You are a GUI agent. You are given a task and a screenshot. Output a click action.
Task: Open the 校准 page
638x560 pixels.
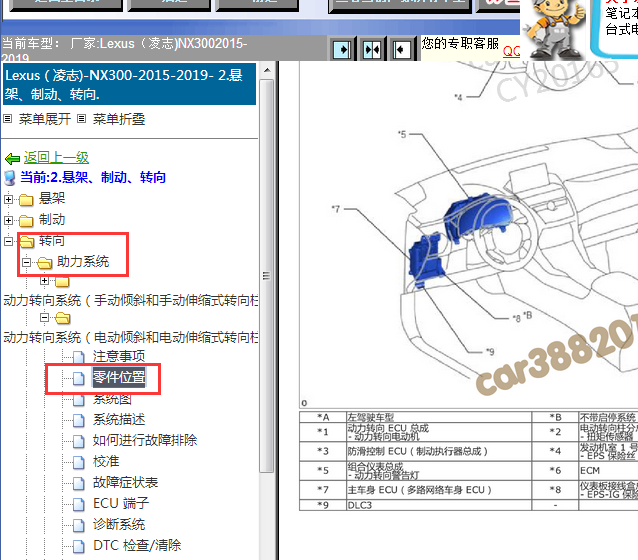click(106, 462)
